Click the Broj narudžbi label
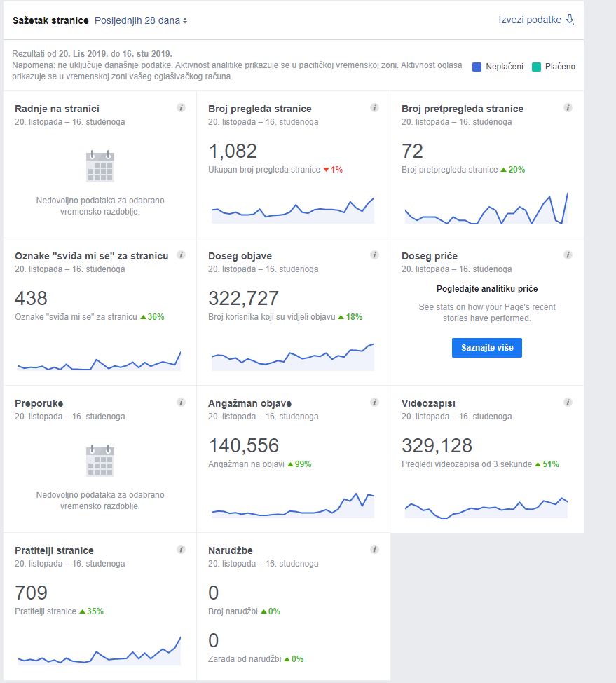 tap(233, 611)
